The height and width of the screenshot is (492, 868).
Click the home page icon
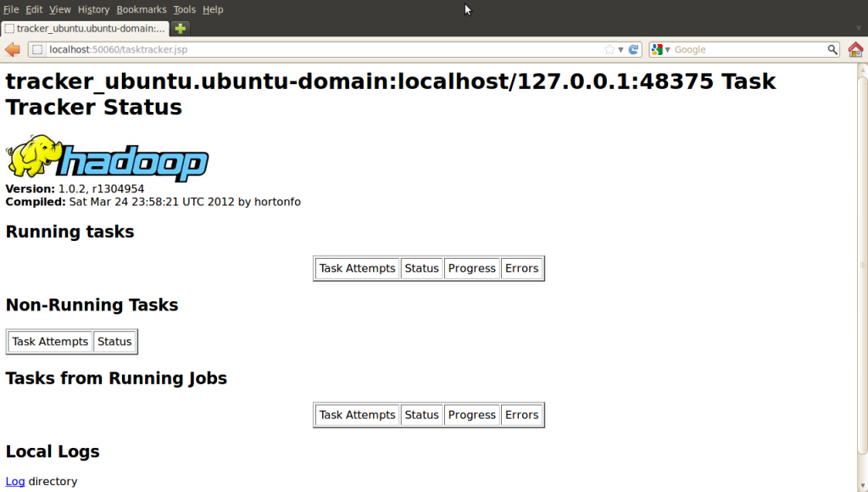855,49
